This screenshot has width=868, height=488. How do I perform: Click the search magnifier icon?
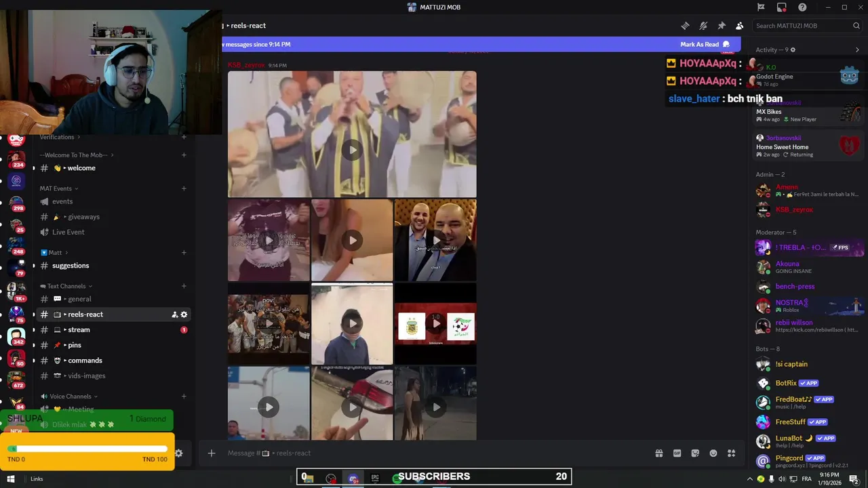[856, 26]
